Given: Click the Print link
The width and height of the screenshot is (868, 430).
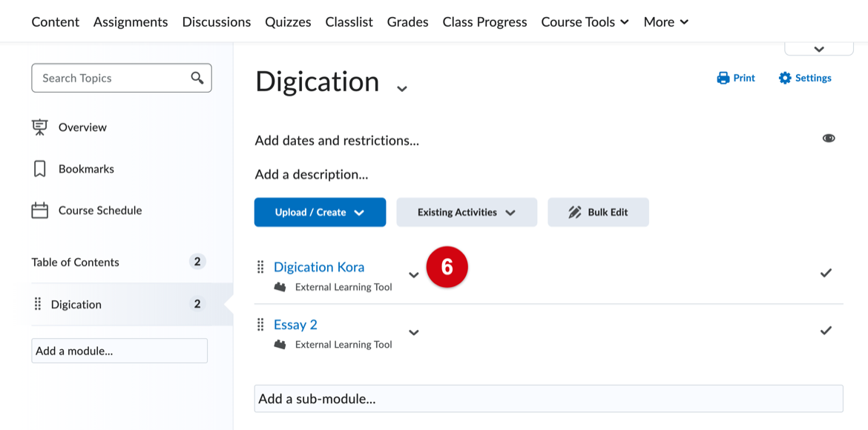Looking at the screenshot, I should coord(736,78).
